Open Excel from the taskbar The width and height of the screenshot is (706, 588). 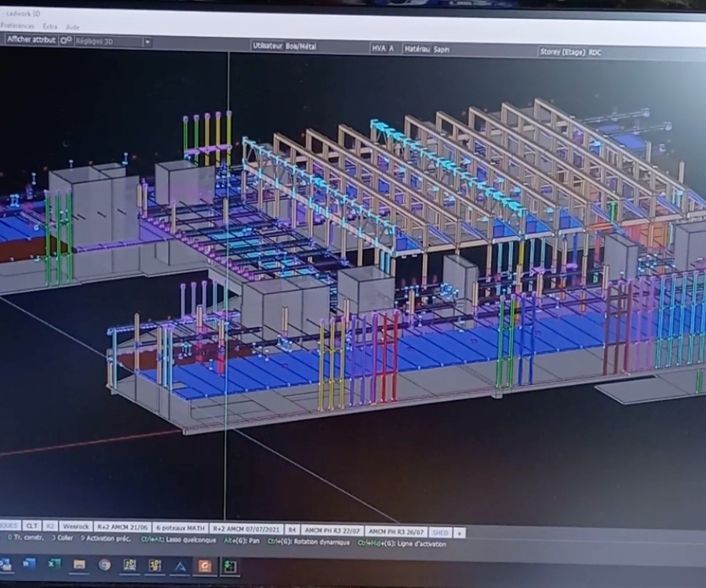[55, 564]
